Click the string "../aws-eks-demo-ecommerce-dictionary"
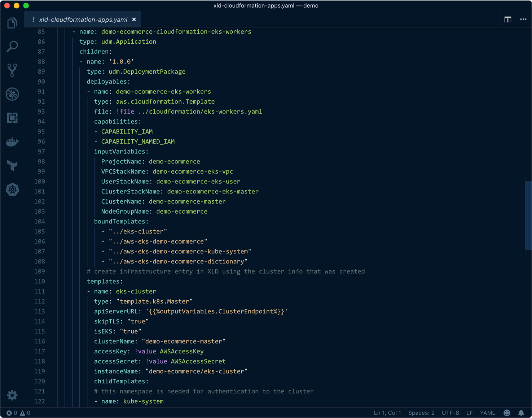 coord(178,261)
